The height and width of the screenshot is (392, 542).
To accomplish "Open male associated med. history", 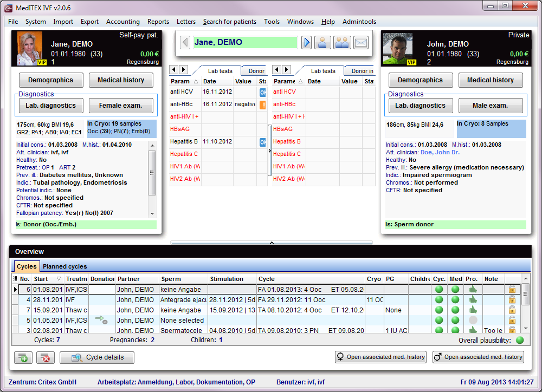I will (478, 357).
